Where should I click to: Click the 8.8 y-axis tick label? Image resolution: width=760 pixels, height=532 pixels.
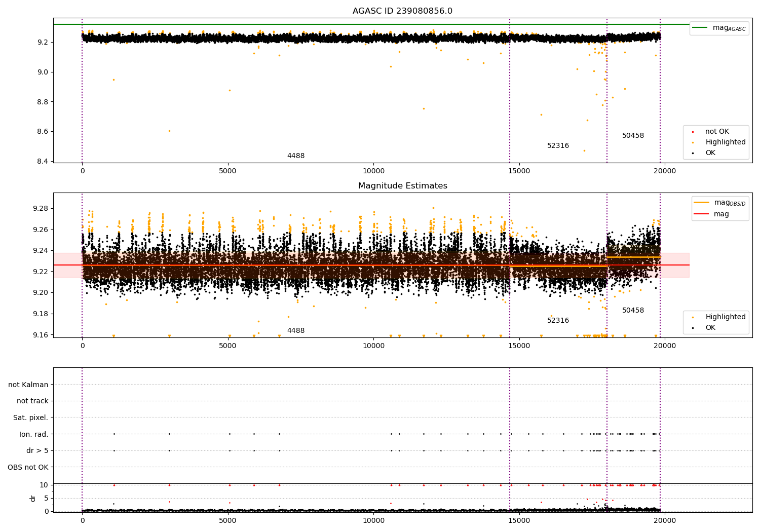point(43,102)
